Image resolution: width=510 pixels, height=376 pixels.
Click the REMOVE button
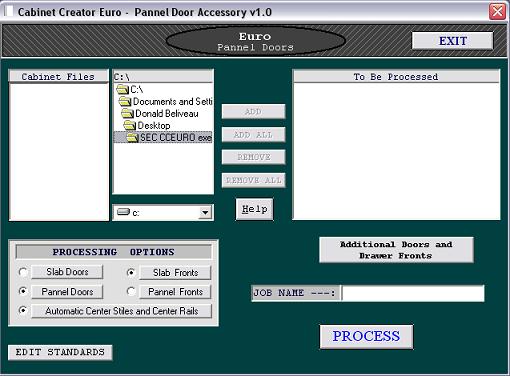pos(253,157)
